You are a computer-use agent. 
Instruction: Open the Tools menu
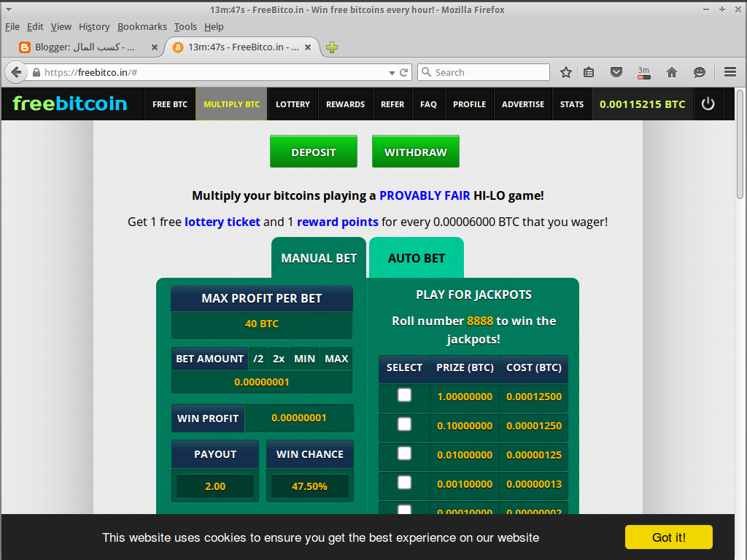click(185, 27)
